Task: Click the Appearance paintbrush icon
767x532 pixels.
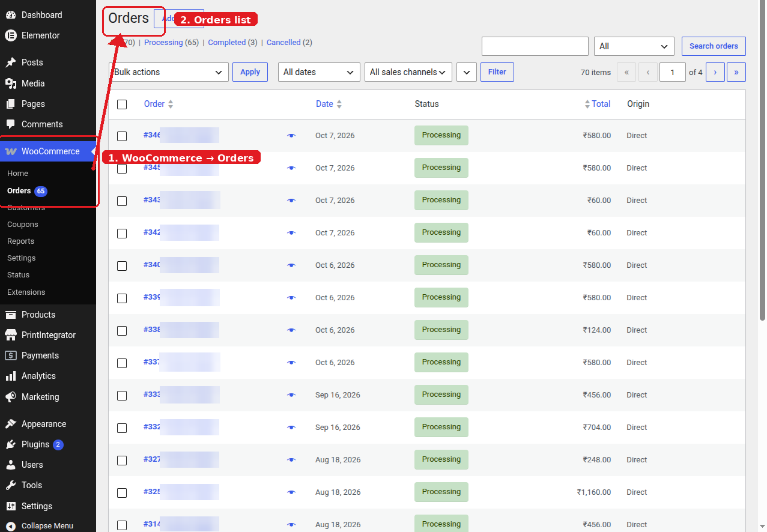Action: tap(11, 424)
